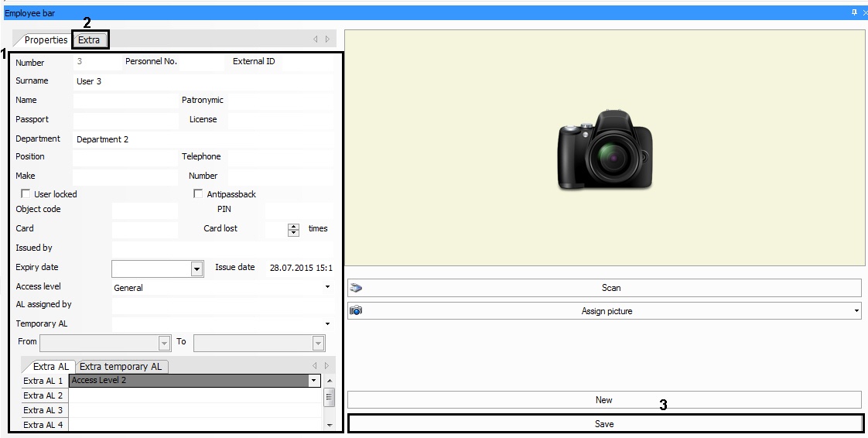Click the Card input field

[x=145, y=229]
